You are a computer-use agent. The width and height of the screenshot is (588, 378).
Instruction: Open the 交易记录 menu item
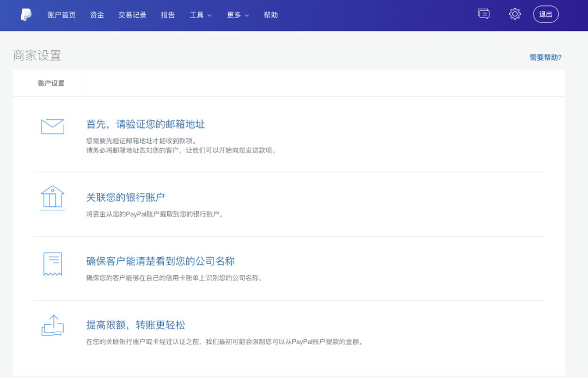coord(132,15)
